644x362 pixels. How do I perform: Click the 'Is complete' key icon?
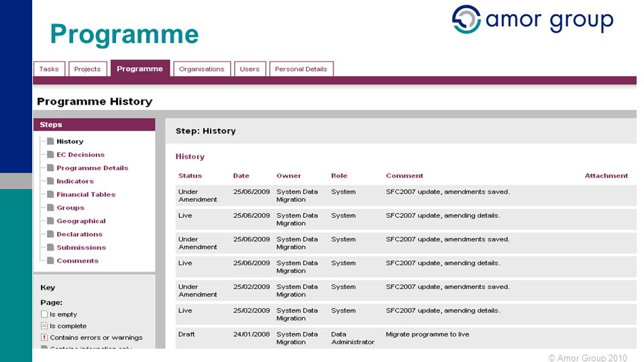44,326
